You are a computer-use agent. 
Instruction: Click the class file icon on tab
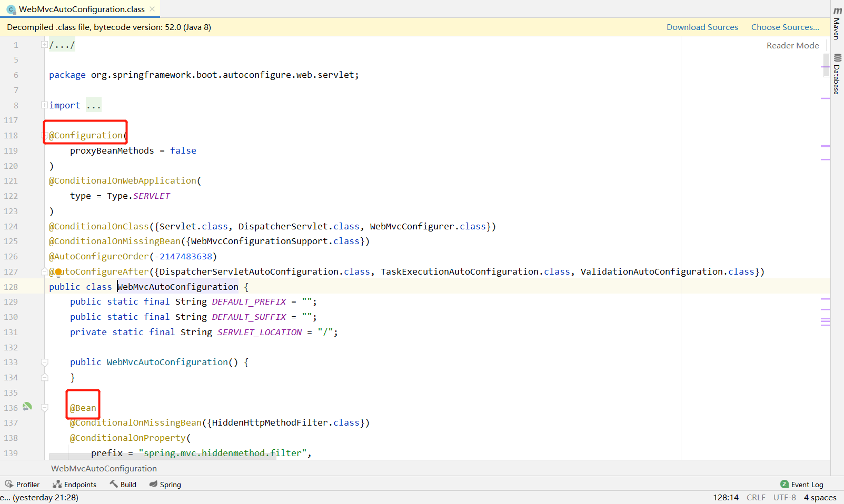coord(11,9)
